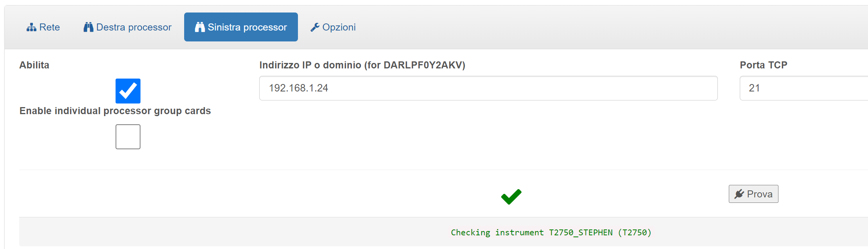Click the Porta TCP label
This screenshot has height=249, width=868.
click(x=764, y=65)
